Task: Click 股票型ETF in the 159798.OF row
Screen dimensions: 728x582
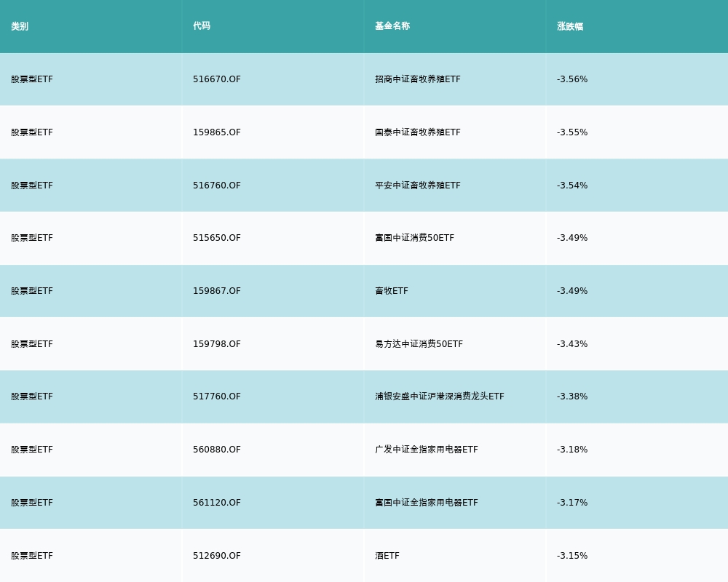Action: [x=32, y=344]
